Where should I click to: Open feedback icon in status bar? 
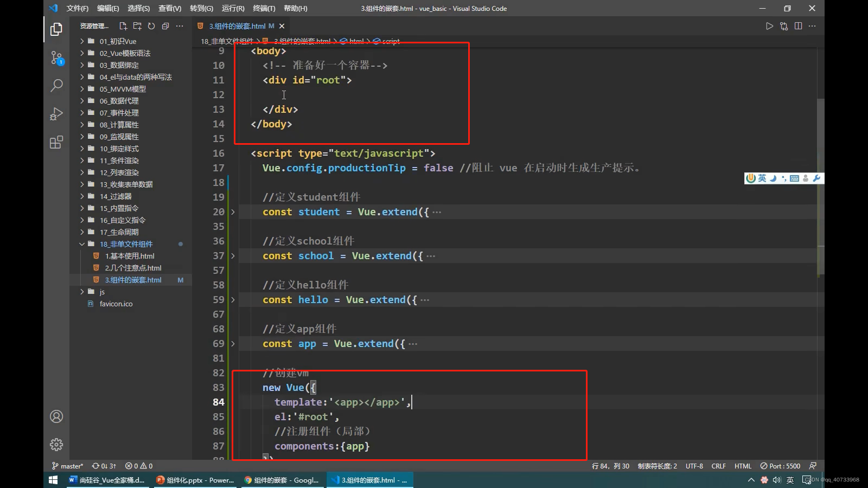tap(813, 466)
